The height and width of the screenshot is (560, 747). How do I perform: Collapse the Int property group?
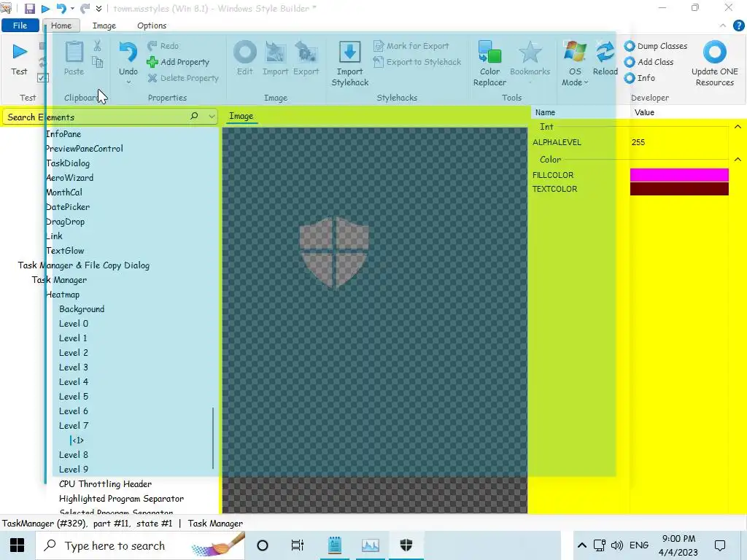[x=738, y=127]
